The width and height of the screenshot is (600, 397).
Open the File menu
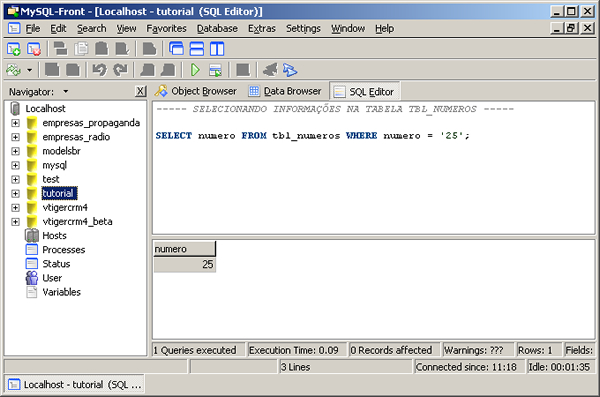point(33,29)
